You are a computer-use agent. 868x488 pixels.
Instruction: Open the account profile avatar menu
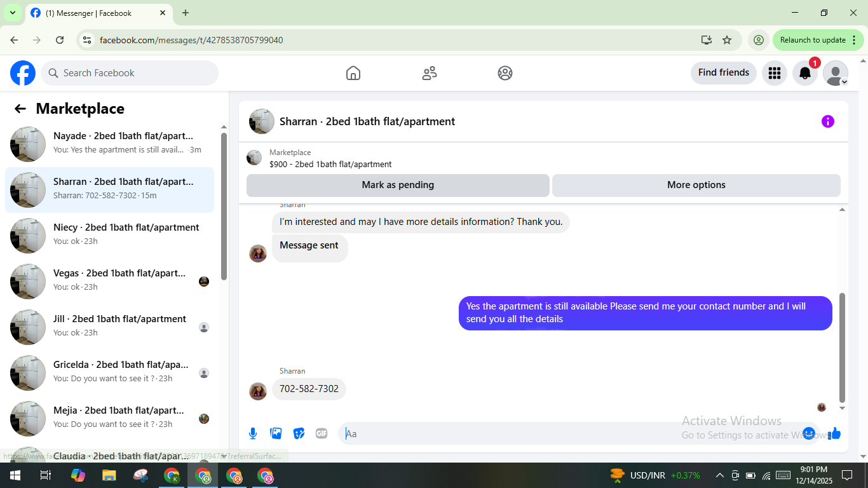click(836, 73)
